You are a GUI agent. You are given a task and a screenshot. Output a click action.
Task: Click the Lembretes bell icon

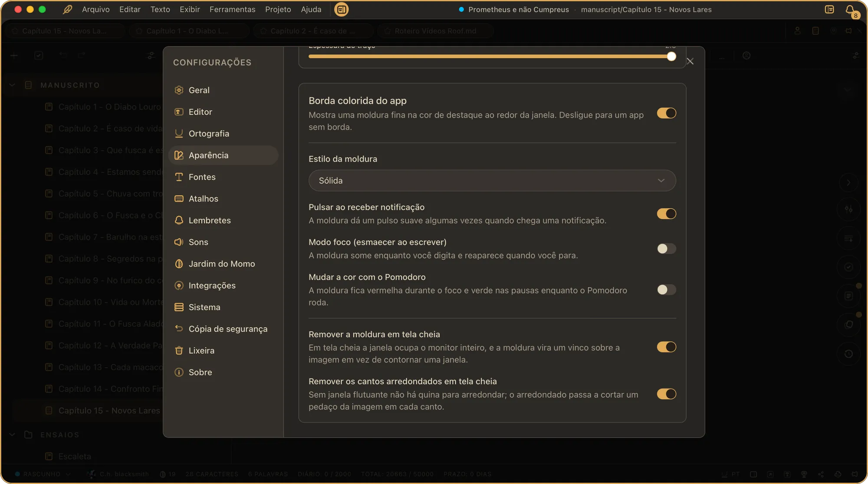[179, 221]
